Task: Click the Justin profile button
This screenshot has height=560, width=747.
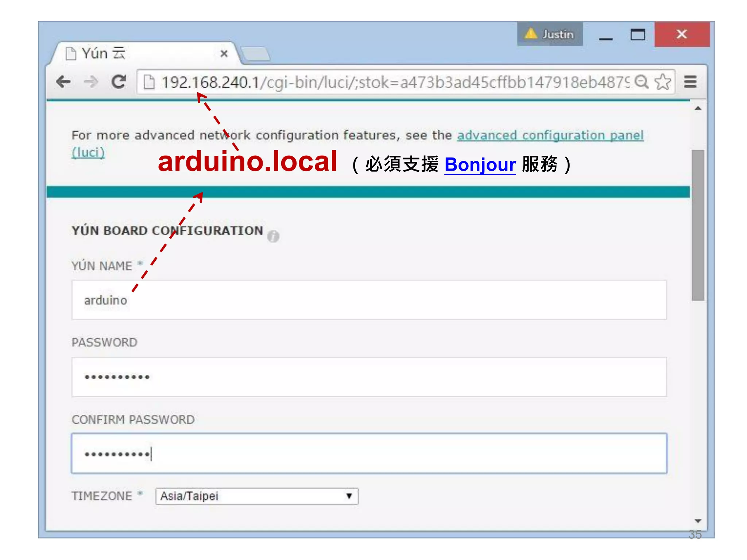Action: (x=550, y=34)
